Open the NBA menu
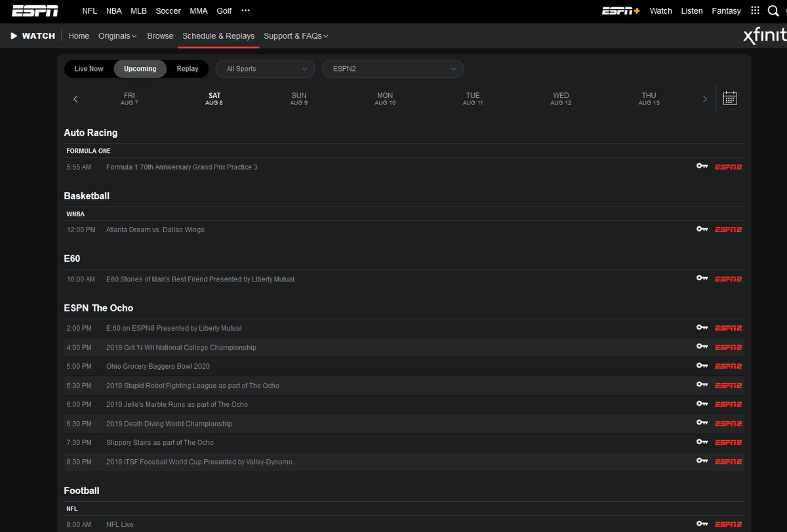The height and width of the screenshot is (532, 787). coord(114,11)
